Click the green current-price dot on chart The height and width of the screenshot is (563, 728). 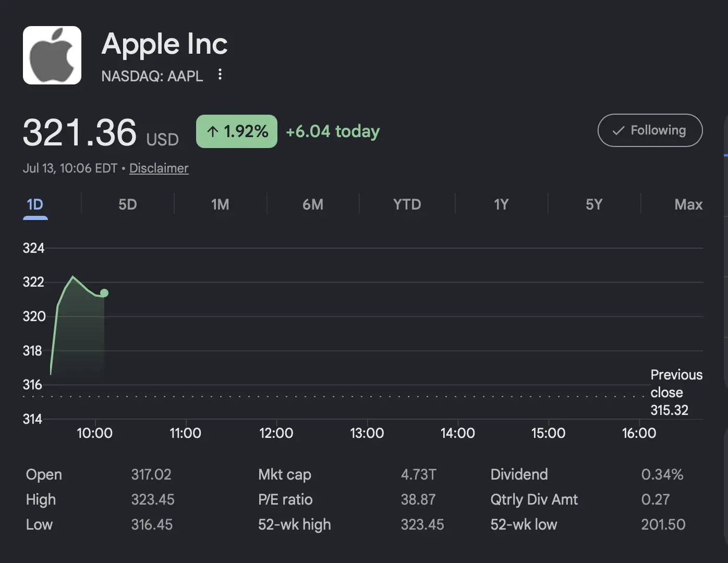tap(104, 293)
